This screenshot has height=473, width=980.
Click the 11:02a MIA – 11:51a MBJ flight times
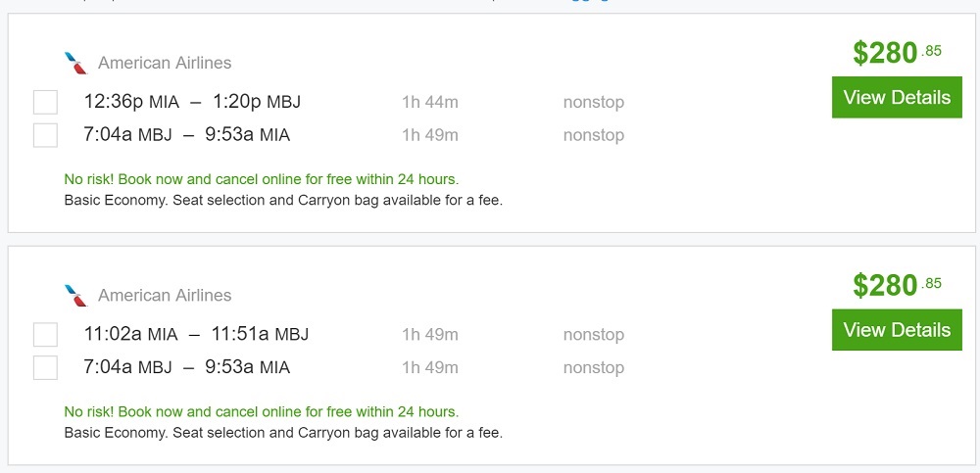coord(196,335)
